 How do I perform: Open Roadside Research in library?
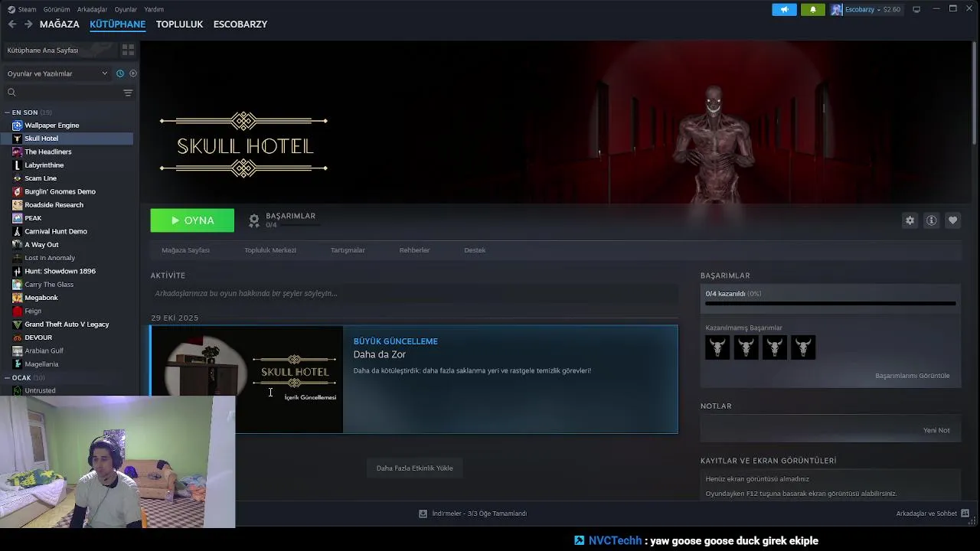point(54,205)
